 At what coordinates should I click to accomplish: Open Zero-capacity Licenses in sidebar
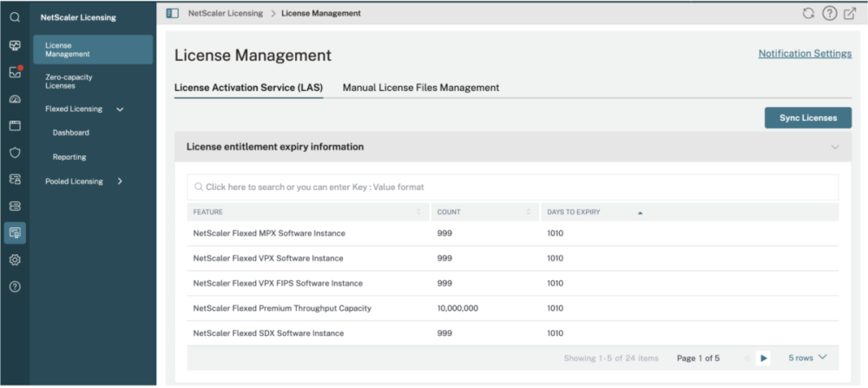(x=69, y=82)
